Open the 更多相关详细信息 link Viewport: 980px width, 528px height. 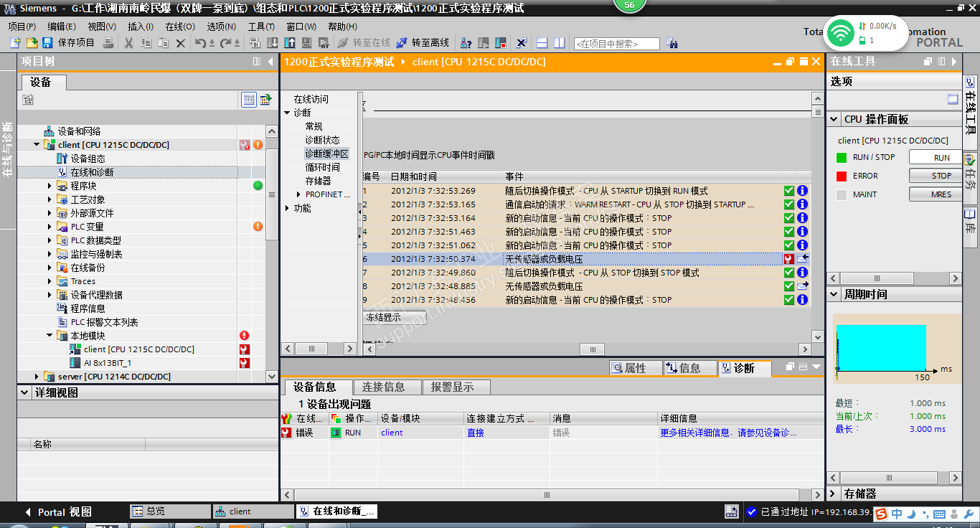point(728,433)
